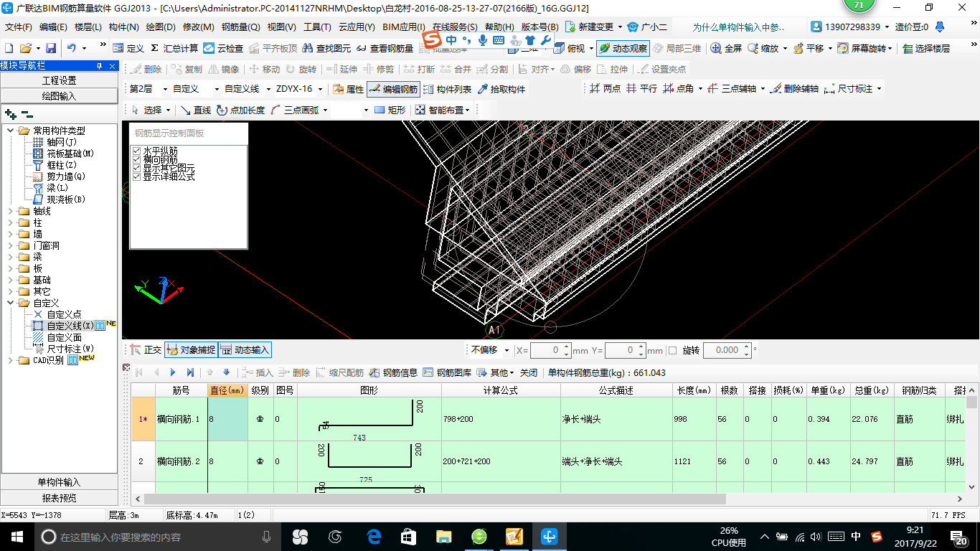Open 属性 properties panel
Viewport: 980px width, 551px height.
[349, 89]
